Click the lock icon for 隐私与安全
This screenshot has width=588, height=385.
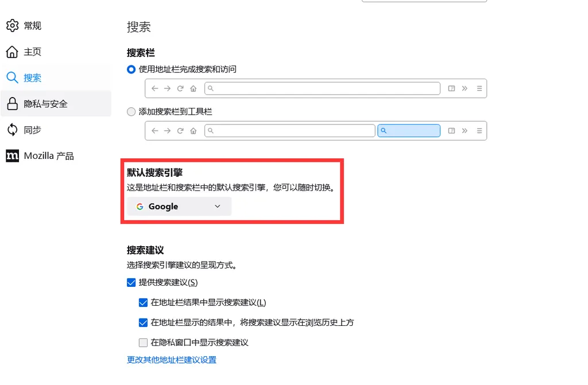pos(13,103)
